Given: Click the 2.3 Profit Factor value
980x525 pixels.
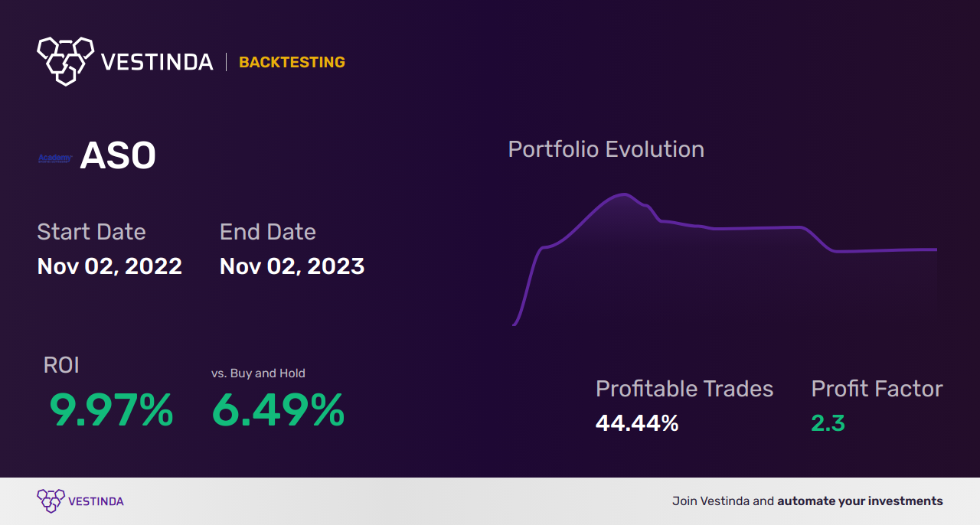Looking at the screenshot, I should (828, 423).
